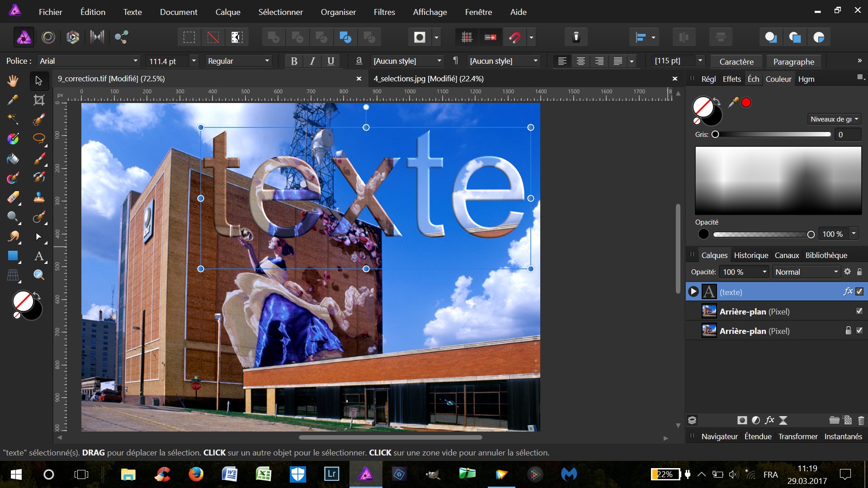Open the Normal blend mode dropdown
Image resolution: width=868 pixels, height=488 pixels.
807,272
